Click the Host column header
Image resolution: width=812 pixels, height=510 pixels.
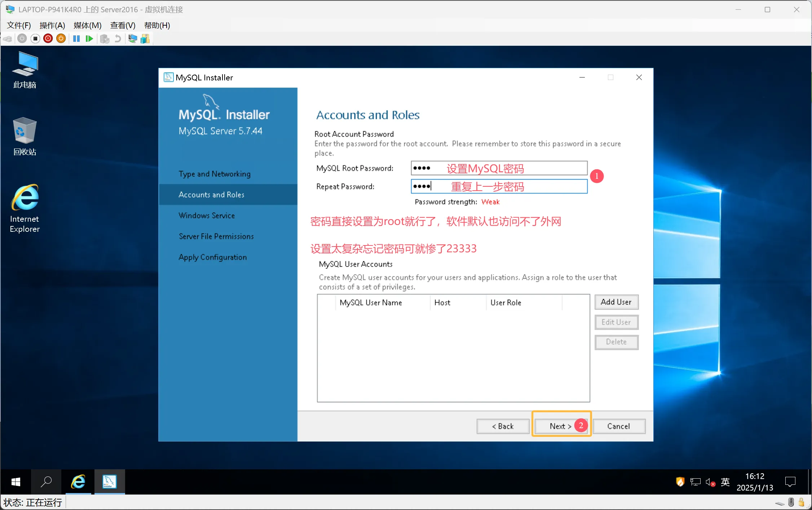click(458, 303)
